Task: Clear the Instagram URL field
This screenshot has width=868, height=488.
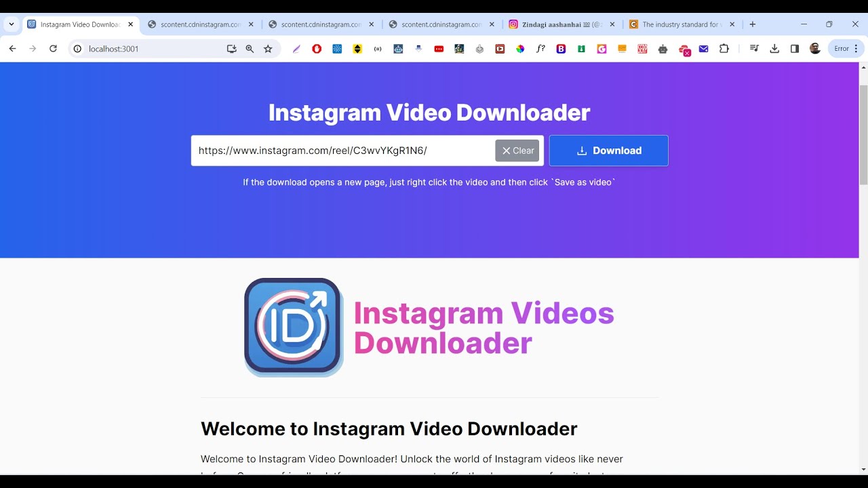Action: (517, 150)
